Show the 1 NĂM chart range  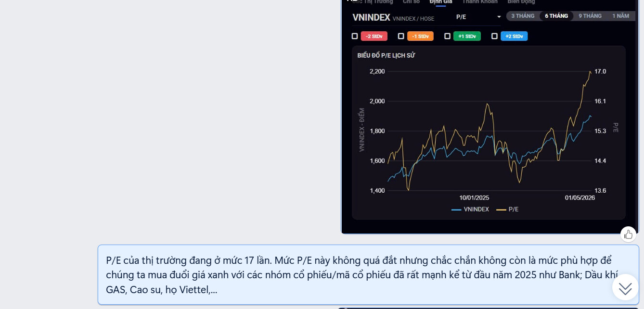[620, 16]
